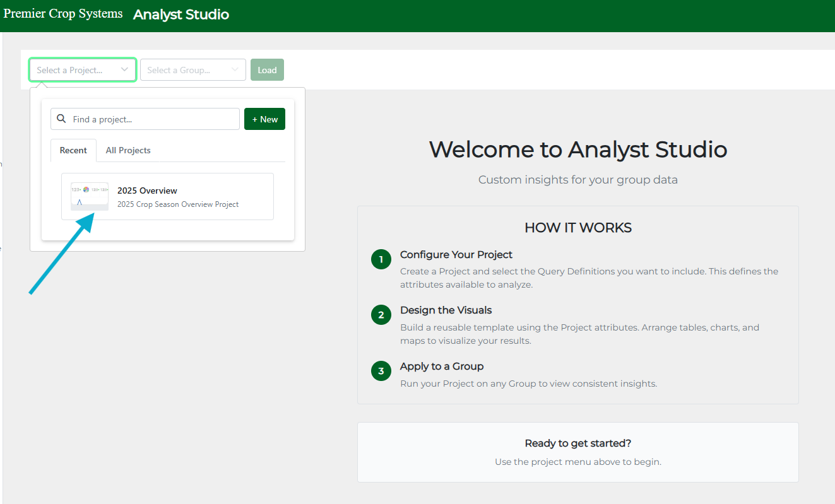The image size is (835, 504).
Task: Select the 2025 Overview project title
Action: coord(147,190)
